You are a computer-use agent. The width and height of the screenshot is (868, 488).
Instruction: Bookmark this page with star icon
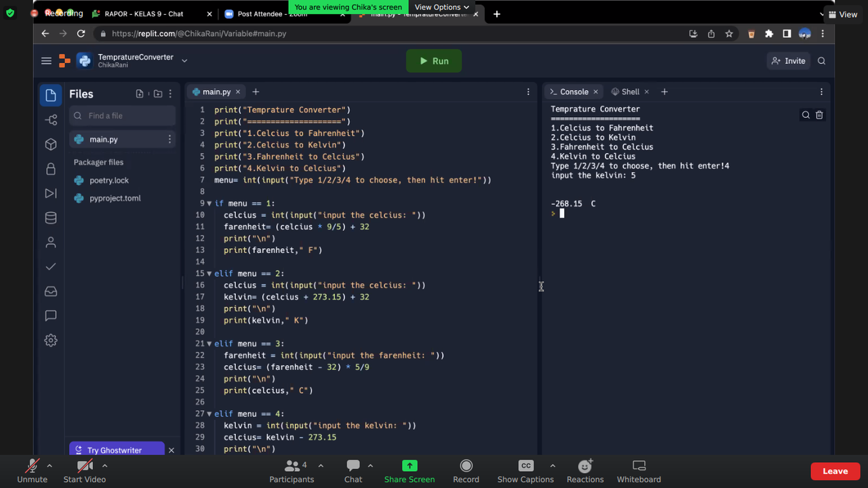(729, 33)
